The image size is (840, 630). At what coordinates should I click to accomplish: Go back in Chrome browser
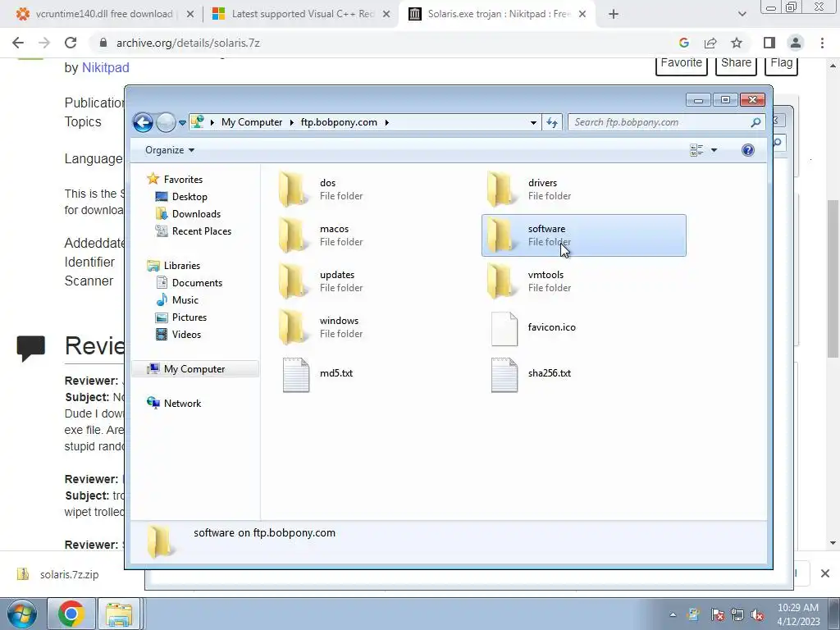pos(18,43)
